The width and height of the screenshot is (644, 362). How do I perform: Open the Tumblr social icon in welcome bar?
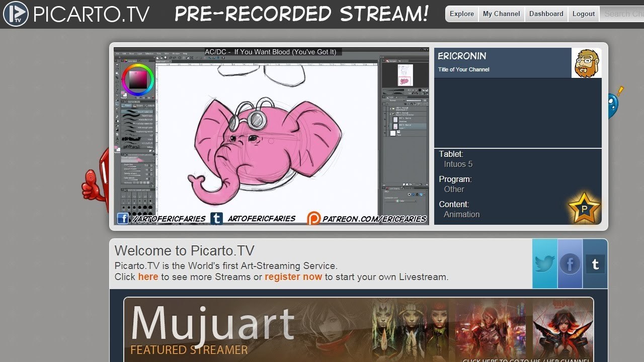(595, 263)
